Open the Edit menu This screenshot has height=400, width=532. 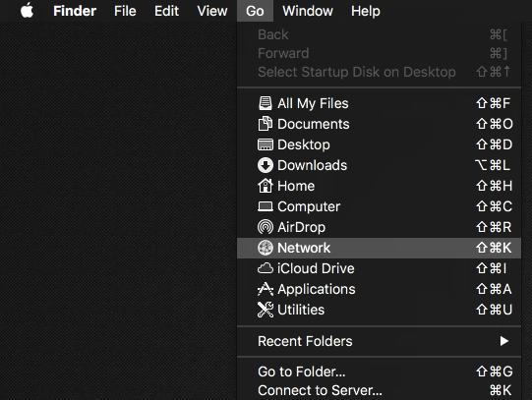click(166, 11)
